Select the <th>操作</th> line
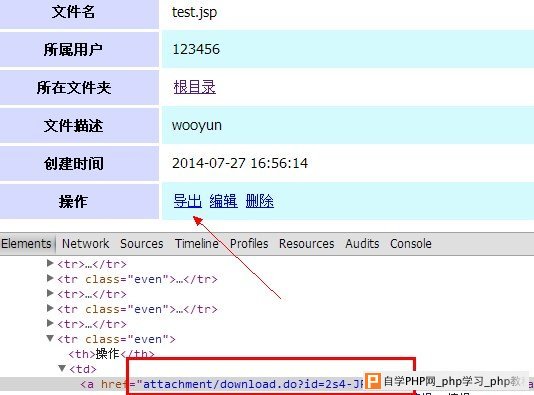The height and width of the screenshot is (395, 534). (111, 354)
